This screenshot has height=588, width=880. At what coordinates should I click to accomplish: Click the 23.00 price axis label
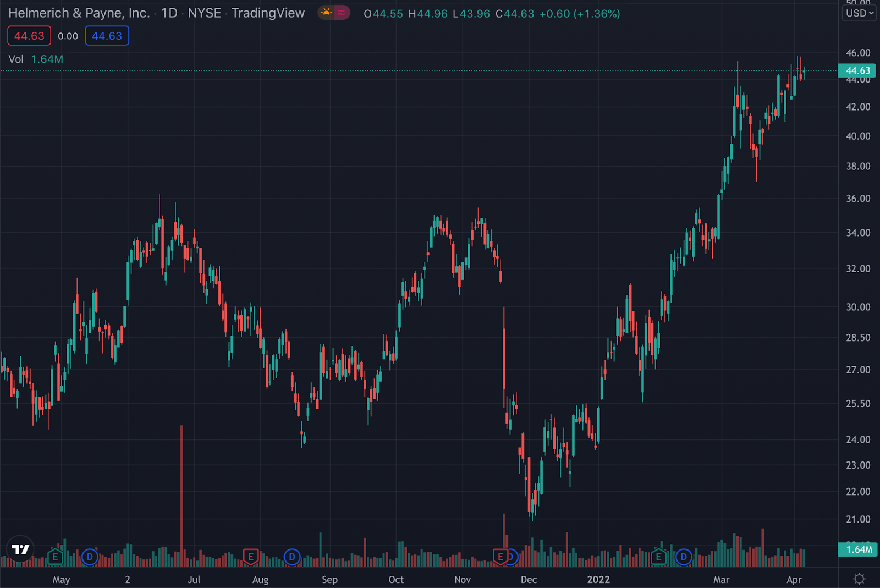pos(858,465)
